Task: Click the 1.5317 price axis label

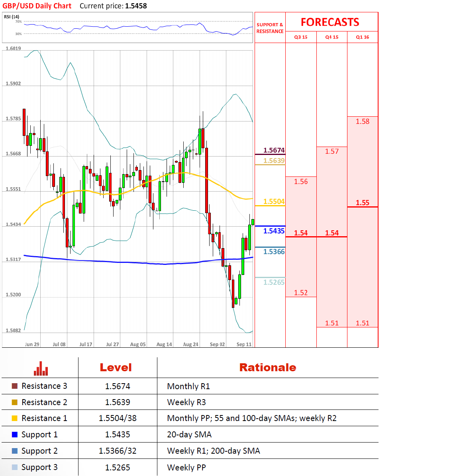Action: (x=14, y=259)
